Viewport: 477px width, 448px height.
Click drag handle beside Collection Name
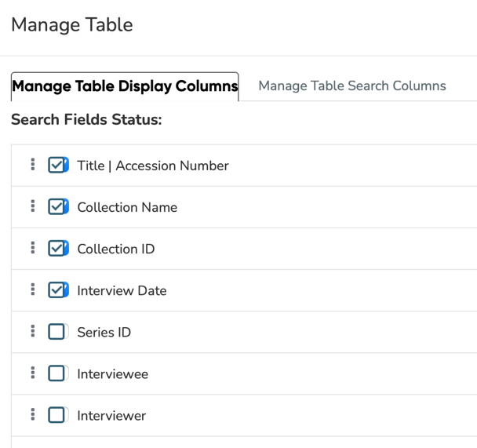coord(33,206)
